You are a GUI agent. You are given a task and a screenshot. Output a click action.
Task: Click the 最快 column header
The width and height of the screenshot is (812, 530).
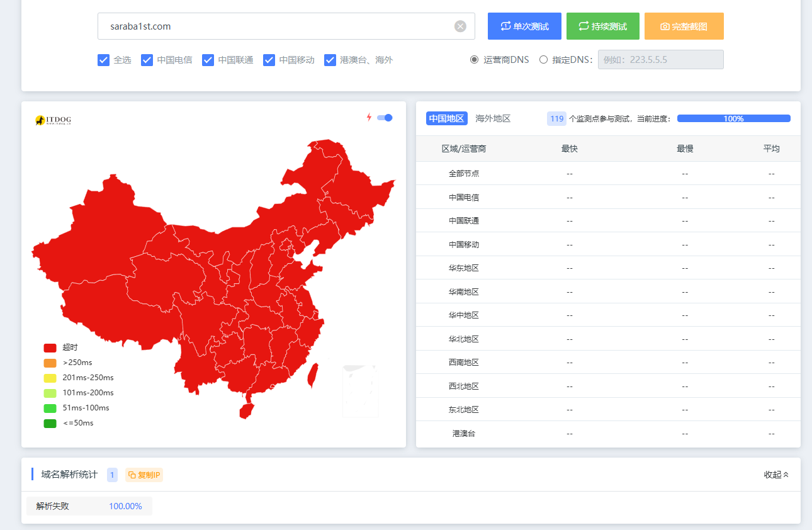point(570,149)
